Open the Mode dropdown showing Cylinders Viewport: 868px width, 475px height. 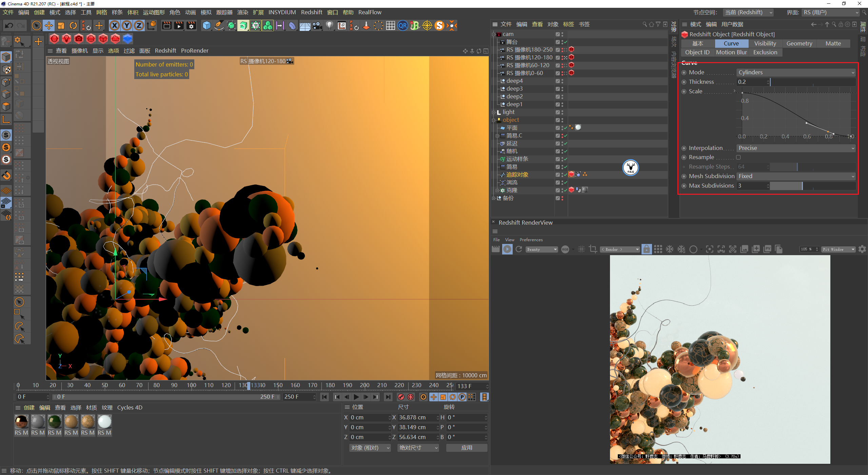(x=796, y=72)
